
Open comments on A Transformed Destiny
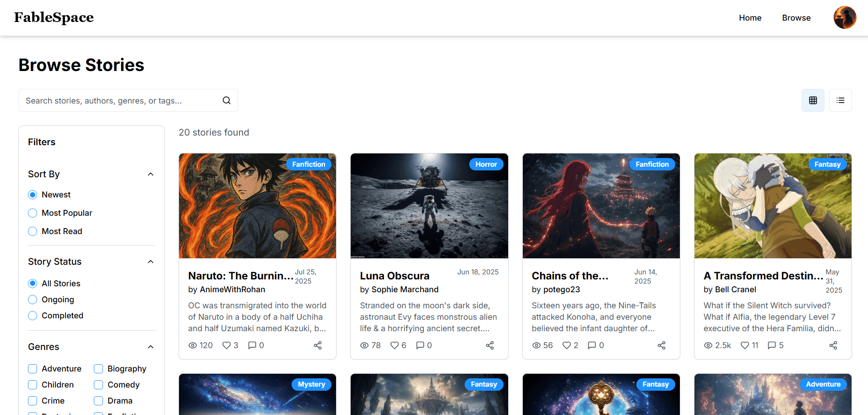[x=772, y=345]
